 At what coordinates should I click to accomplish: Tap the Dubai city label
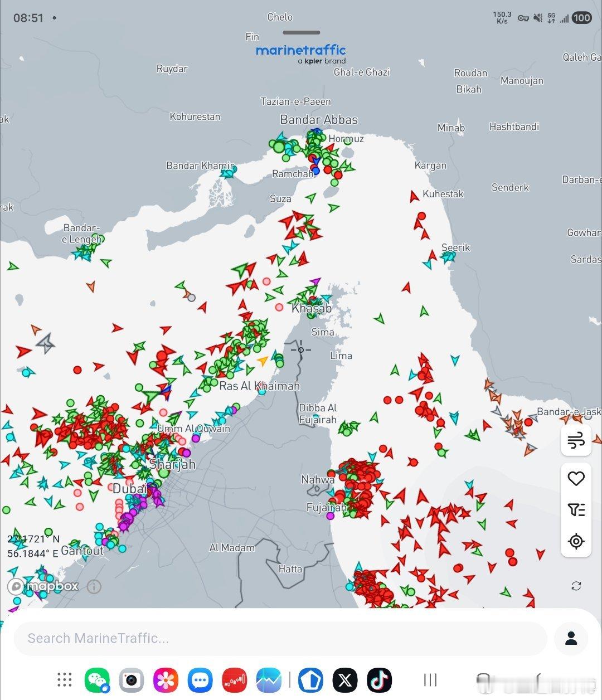coord(129,489)
